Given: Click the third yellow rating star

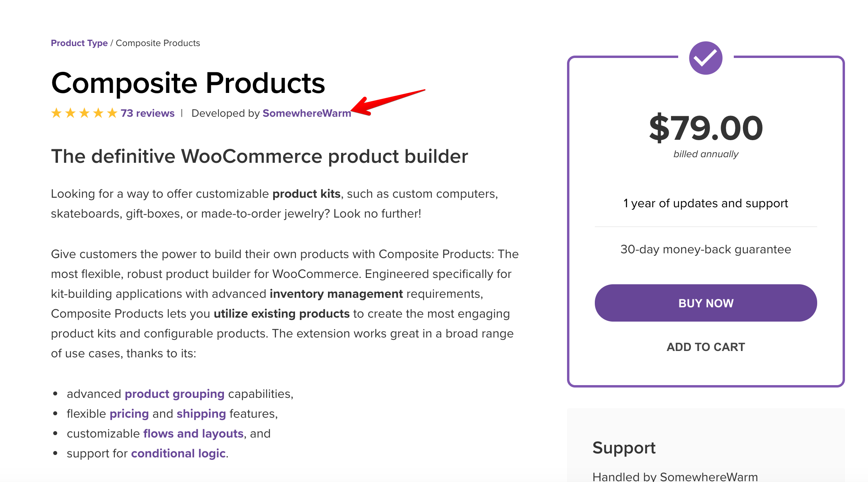Looking at the screenshot, I should (84, 113).
